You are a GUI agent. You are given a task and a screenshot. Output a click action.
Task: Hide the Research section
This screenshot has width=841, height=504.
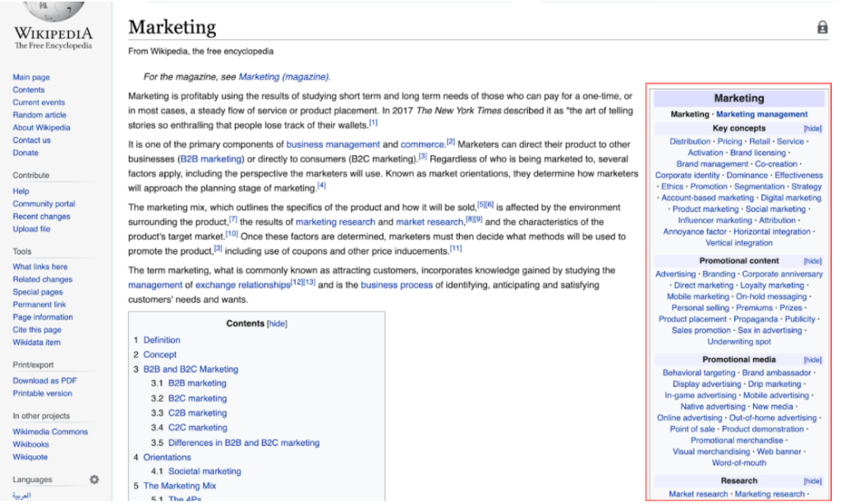click(x=812, y=481)
